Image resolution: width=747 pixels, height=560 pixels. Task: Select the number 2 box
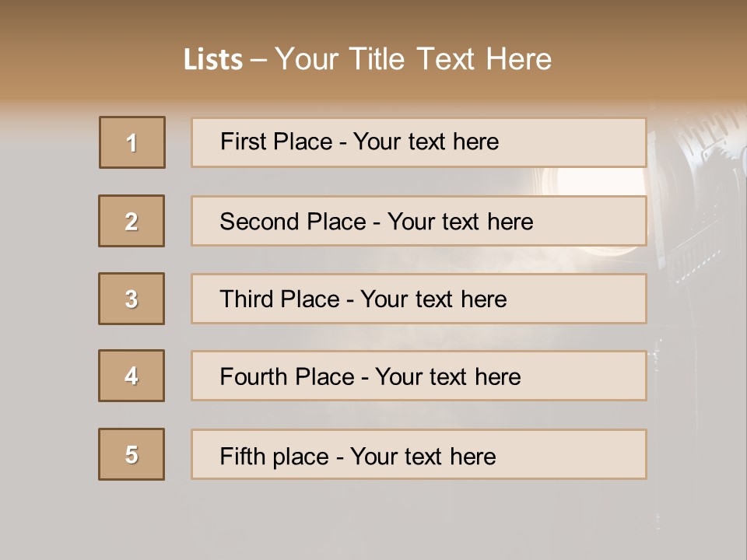pyautogui.click(x=132, y=221)
